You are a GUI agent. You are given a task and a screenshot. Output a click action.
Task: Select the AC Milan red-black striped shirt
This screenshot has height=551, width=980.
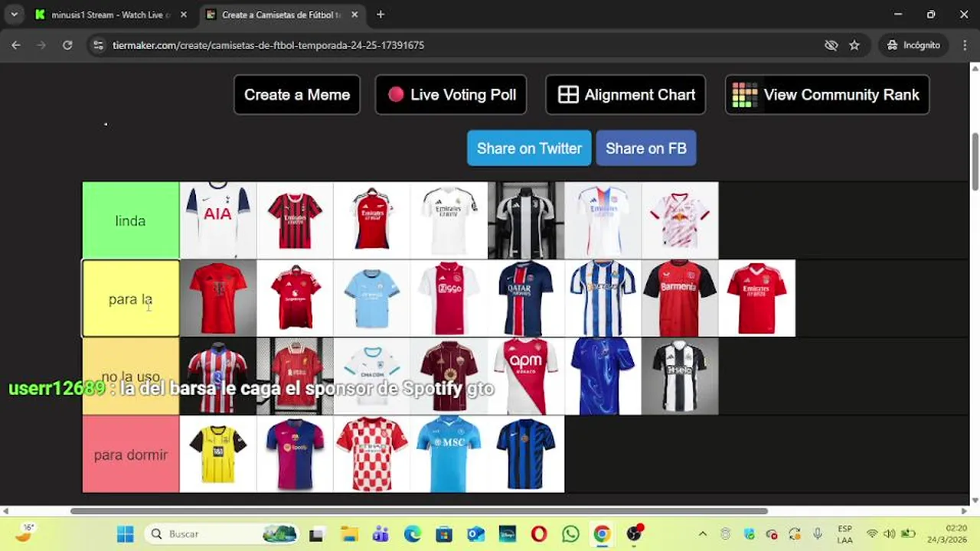[x=295, y=220]
